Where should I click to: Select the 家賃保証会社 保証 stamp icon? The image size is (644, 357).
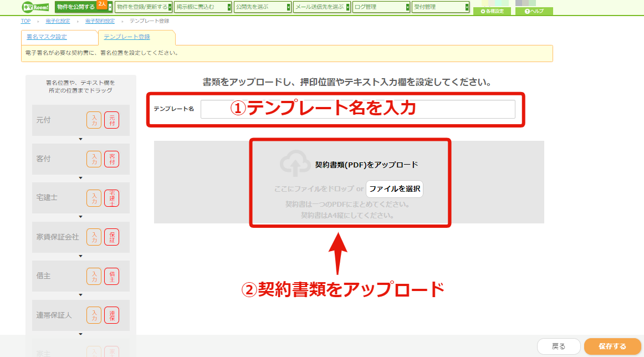(112, 237)
